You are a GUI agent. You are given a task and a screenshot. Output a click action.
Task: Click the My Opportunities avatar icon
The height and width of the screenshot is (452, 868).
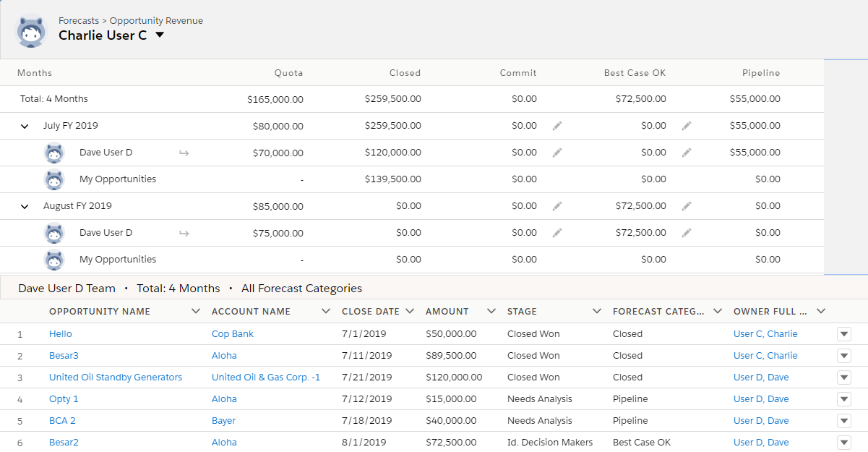coord(54,179)
